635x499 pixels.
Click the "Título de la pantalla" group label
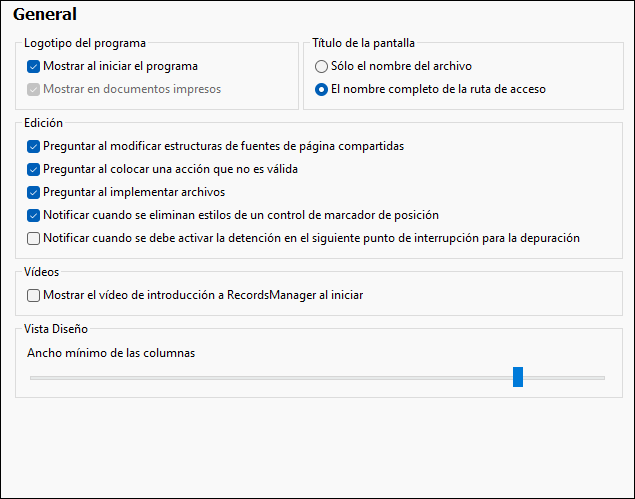(363, 43)
